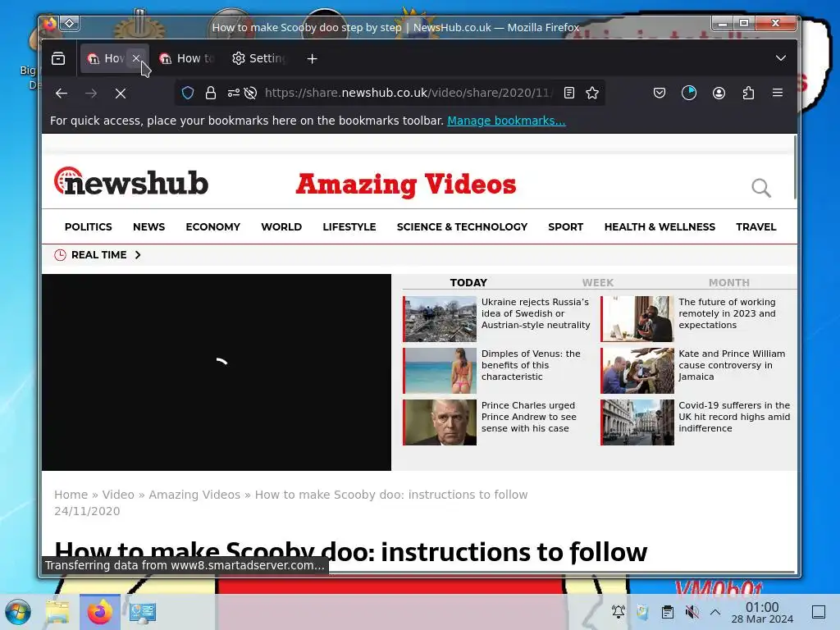Open extensions puzzle icon
The image size is (840, 630).
[748, 94]
